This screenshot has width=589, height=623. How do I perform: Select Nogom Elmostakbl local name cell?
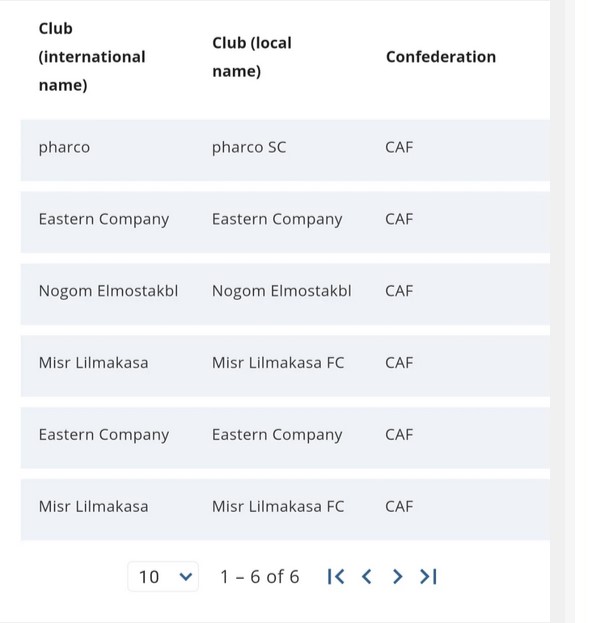(281, 291)
